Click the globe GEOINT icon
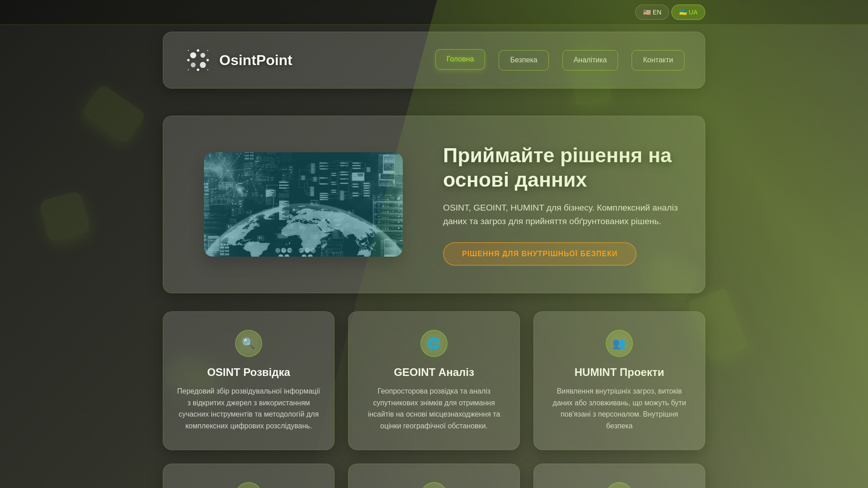The width and height of the screenshot is (868, 488). [434, 343]
